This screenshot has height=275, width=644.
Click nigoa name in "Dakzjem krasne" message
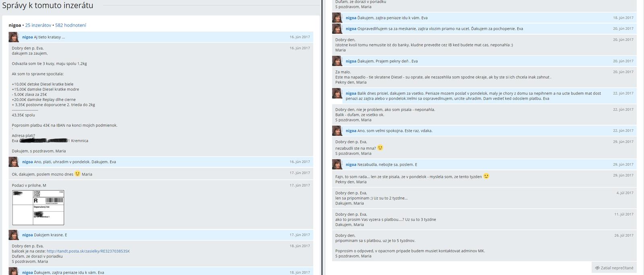point(27,235)
